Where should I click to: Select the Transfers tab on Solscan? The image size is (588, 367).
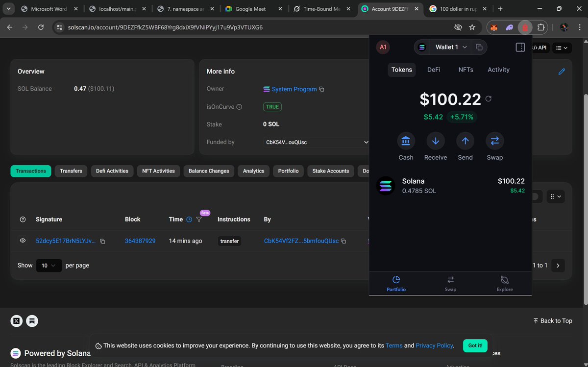coord(71,171)
